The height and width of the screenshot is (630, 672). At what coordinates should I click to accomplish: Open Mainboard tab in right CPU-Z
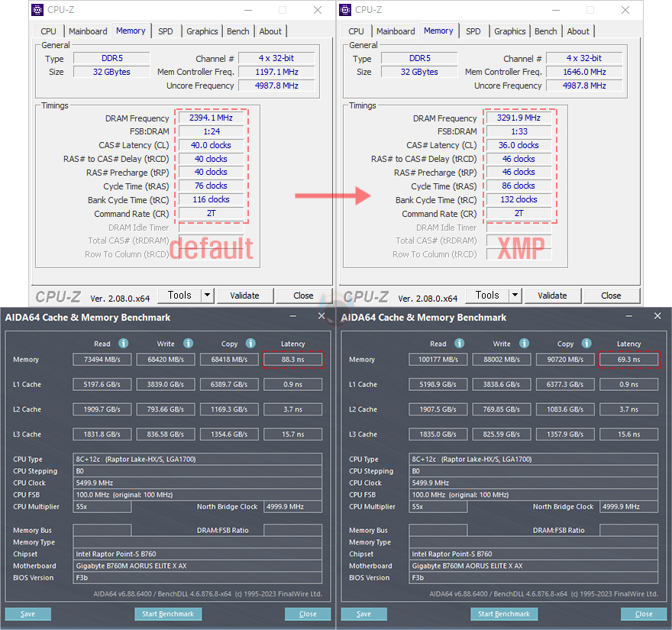tap(396, 31)
